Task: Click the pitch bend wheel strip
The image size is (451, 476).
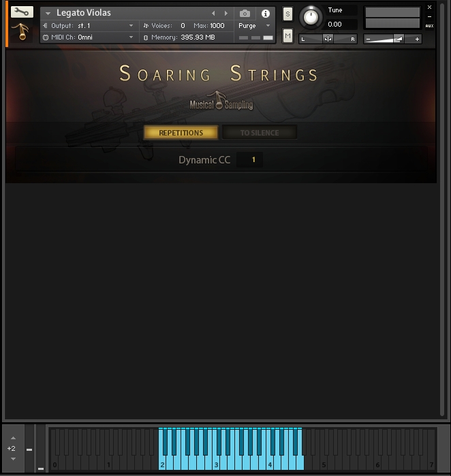Action: (29, 448)
